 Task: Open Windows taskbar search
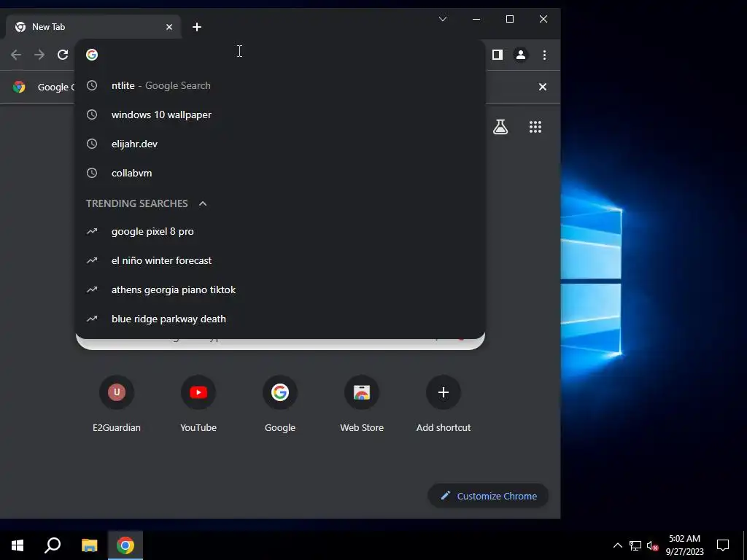coord(53,545)
